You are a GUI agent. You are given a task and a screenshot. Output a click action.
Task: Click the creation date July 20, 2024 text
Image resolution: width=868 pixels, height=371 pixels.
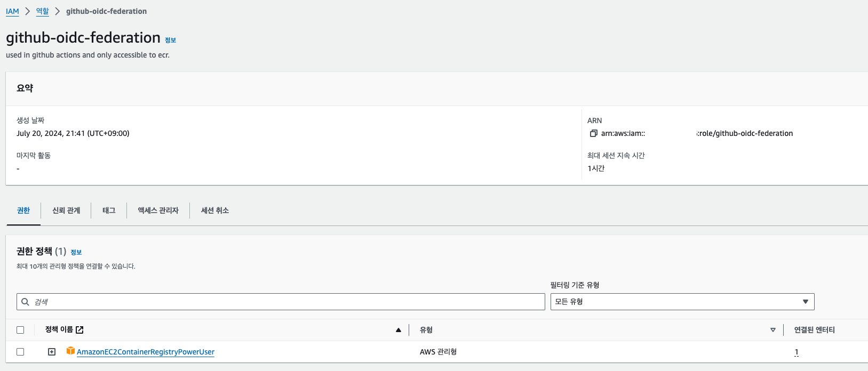tap(73, 133)
